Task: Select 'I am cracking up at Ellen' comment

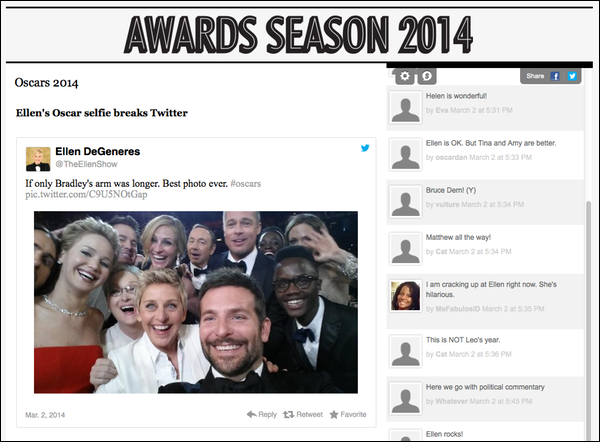Action: click(491, 289)
